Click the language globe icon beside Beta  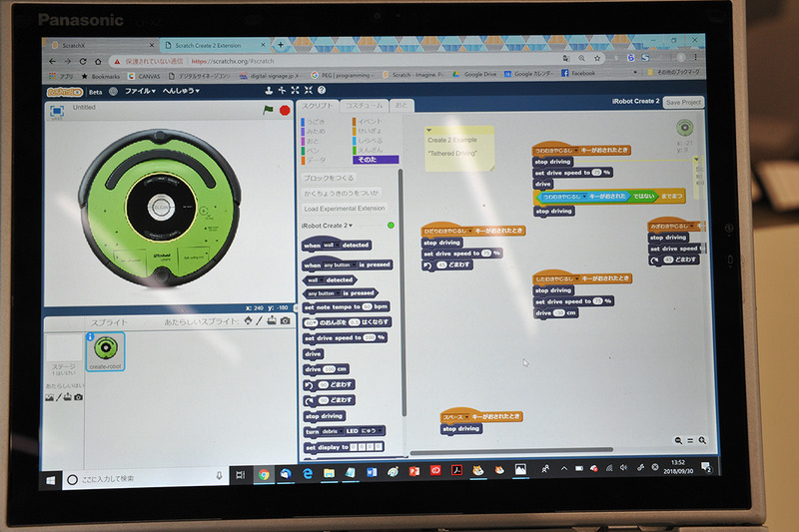113,92
